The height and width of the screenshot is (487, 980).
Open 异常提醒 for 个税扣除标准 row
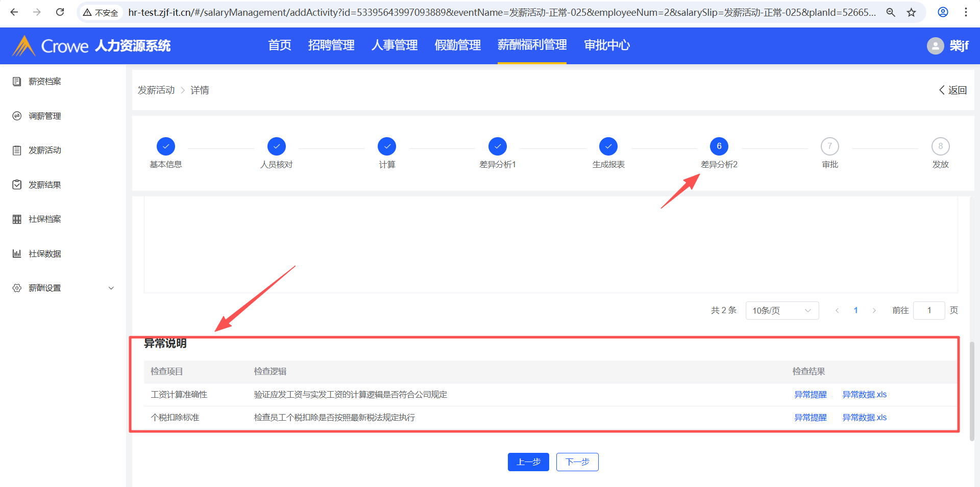click(x=811, y=418)
